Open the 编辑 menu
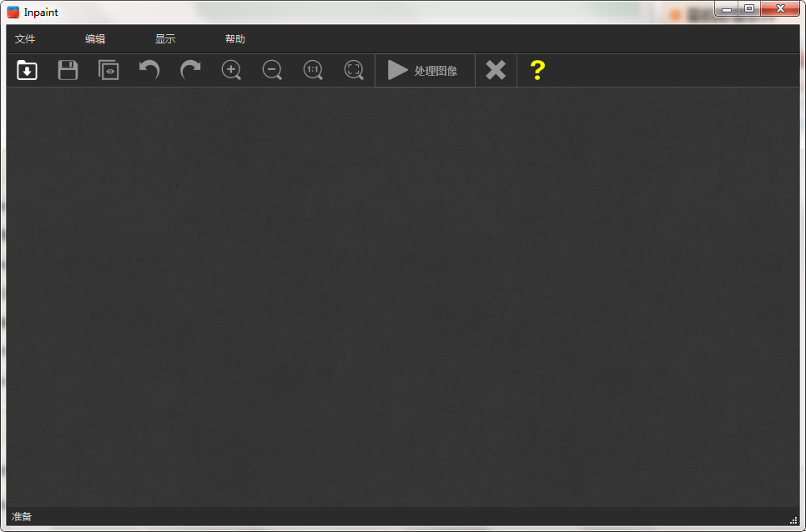 pyautogui.click(x=95, y=39)
